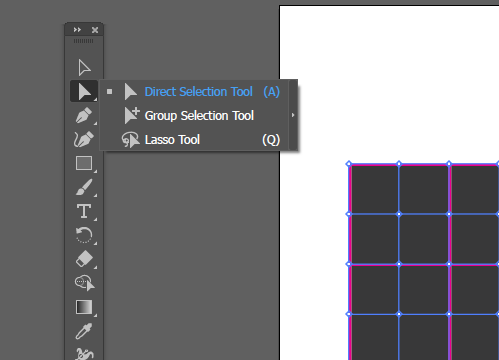Select the Rectangle tool
Viewport: 499px width, 360px height.
(x=84, y=163)
